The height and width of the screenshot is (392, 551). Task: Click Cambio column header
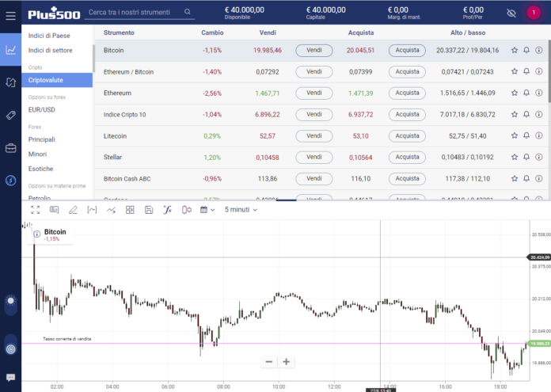coord(212,32)
